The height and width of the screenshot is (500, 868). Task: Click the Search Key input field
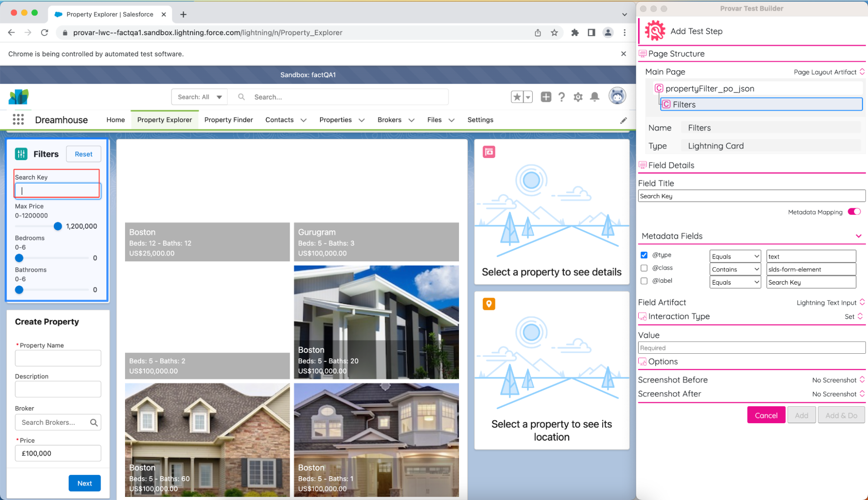pyautogui.click(x=58, y=191)
